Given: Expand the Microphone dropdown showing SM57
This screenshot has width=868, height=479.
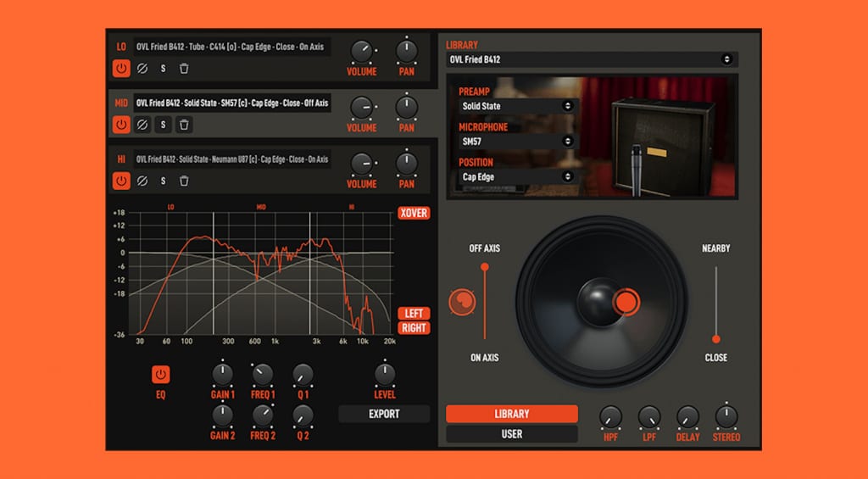Looking at the screenshot, I should pos(516,142).
